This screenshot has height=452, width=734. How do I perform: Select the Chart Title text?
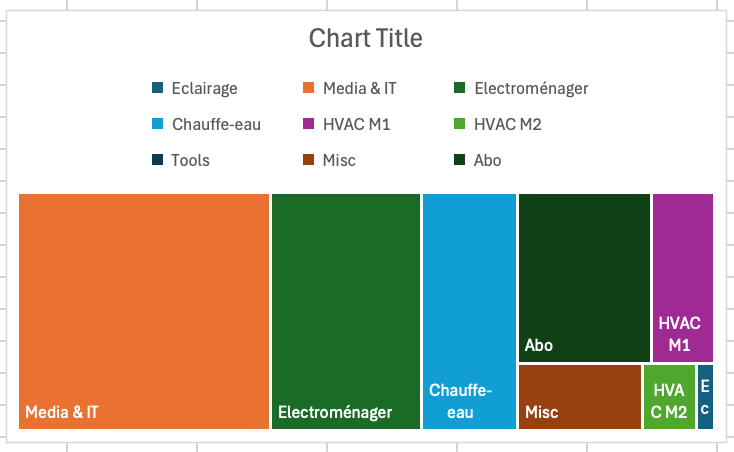pos(365,38)
